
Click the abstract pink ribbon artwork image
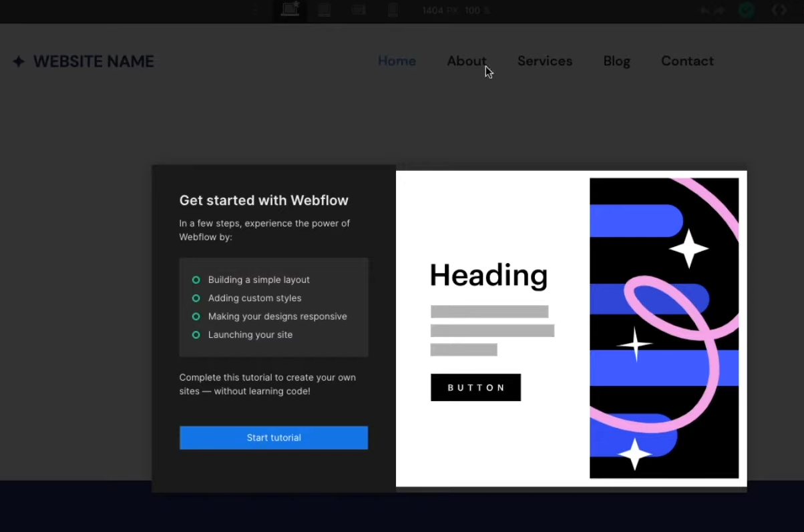point(664,328)
